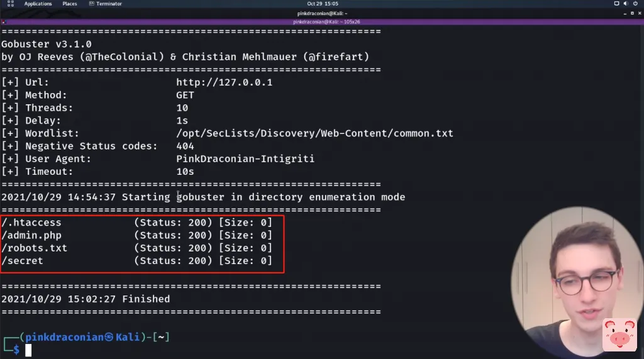Click the purple terminal title strip
The width and height of the screenshot is (644, 359).
pos(322,21)
